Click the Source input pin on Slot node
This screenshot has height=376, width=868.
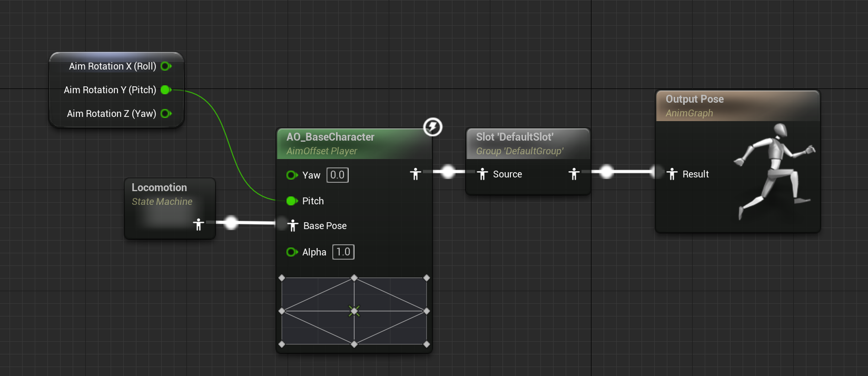tap(482, 174)
